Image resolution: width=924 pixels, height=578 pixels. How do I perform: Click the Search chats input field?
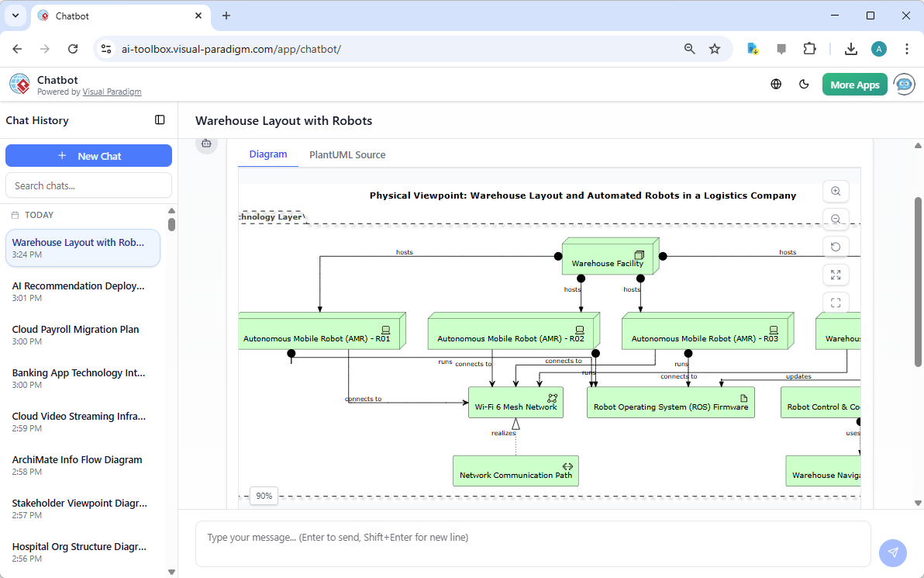pos(88,185)
